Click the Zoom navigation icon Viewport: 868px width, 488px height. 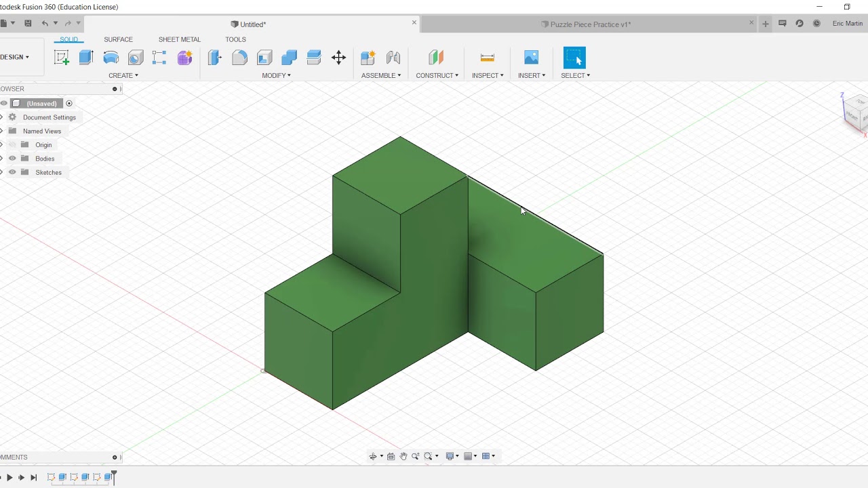click(x=416, y=456)
